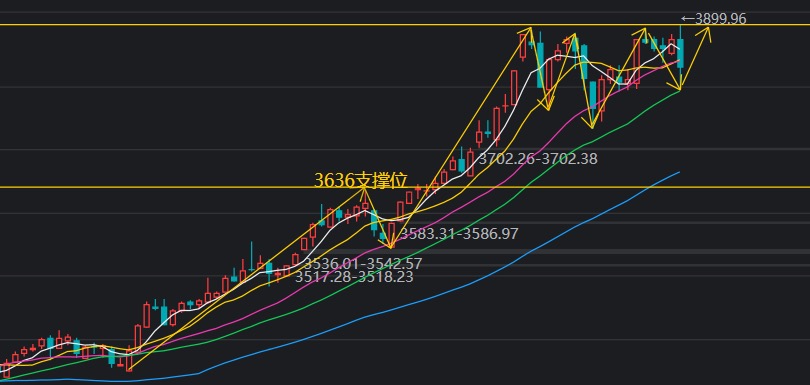
Task: Click the 3536.01-3542.57 gap label
Action: click(363, 264)
